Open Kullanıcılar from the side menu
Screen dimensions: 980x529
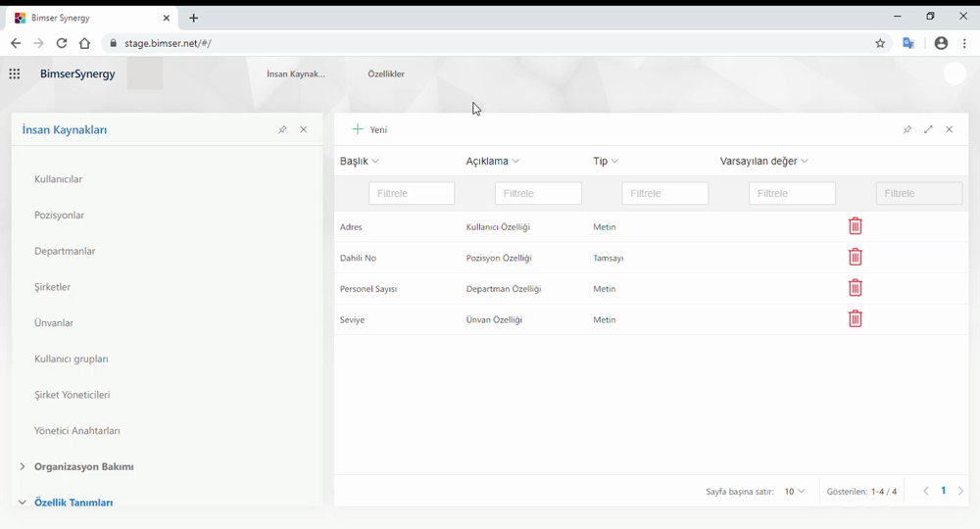coord(59,179)
